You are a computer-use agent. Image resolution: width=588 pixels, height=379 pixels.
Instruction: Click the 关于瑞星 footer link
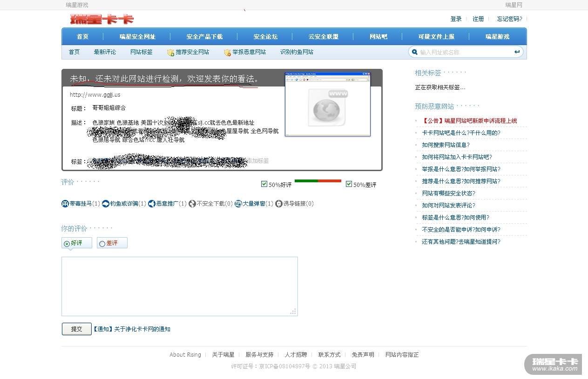(x=223, y=355)
